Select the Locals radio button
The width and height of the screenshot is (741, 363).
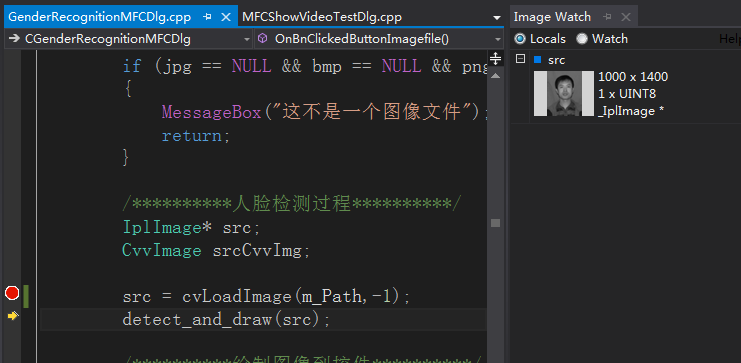[x=520, y=39]
